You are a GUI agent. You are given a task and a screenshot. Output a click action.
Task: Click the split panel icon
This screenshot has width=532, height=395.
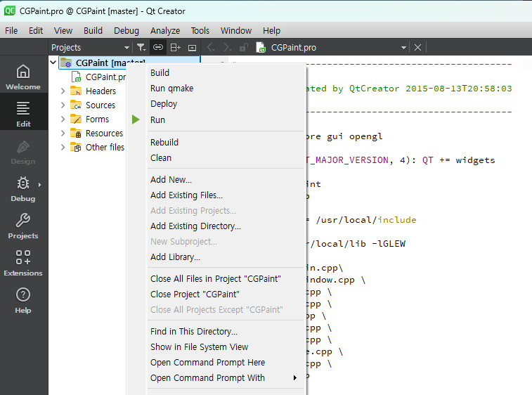tap(175, 48)
